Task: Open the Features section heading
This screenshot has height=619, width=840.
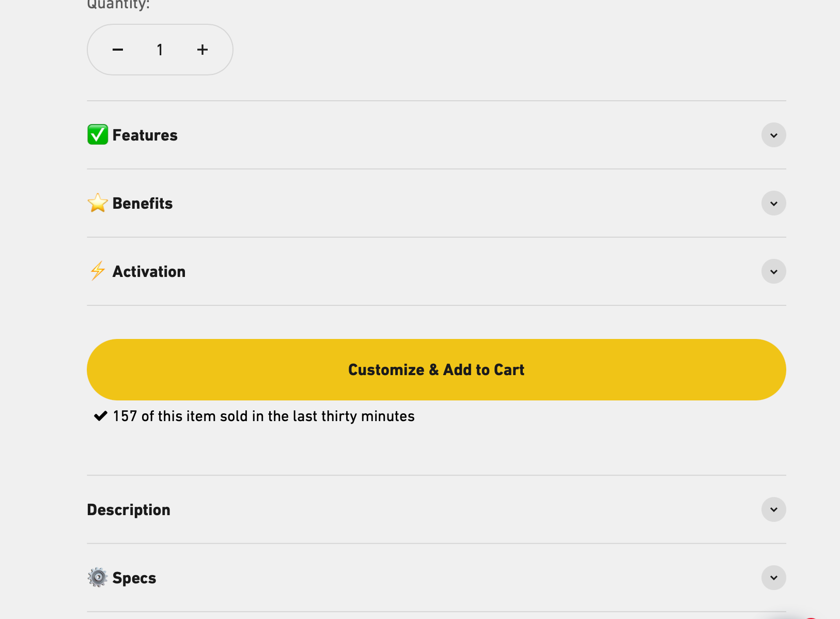Action: click(x=145, y=135)
